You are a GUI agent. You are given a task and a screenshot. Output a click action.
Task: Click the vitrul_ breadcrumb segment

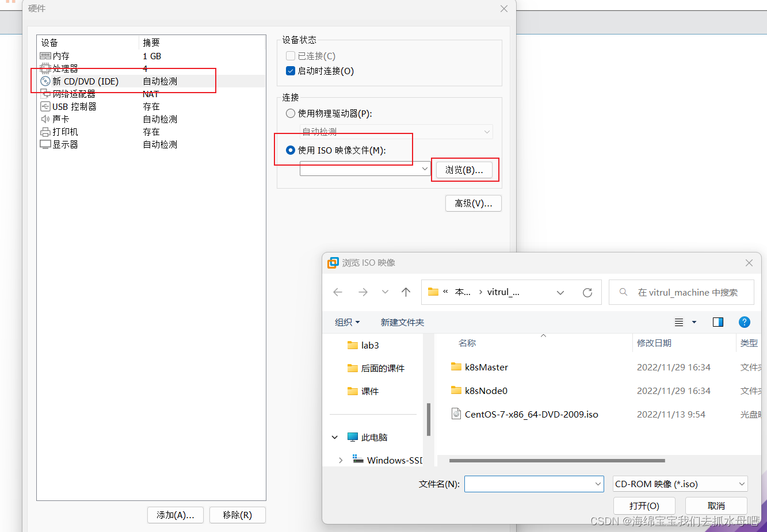(503, 292)
